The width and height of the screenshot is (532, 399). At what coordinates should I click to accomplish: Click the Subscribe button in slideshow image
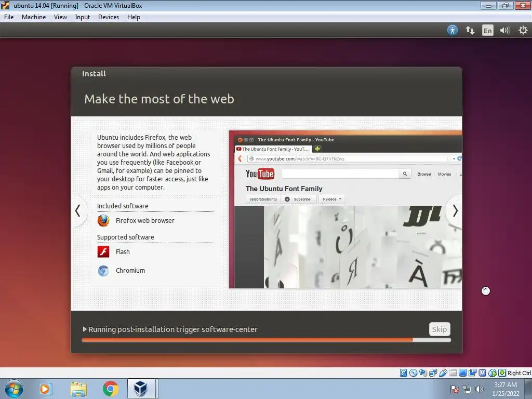pyautogui.click(x=299, y=199)
